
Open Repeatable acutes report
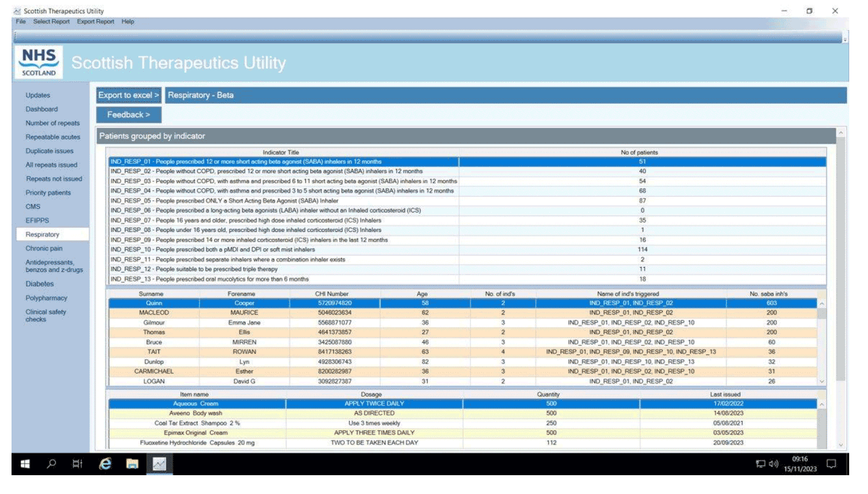53,137
